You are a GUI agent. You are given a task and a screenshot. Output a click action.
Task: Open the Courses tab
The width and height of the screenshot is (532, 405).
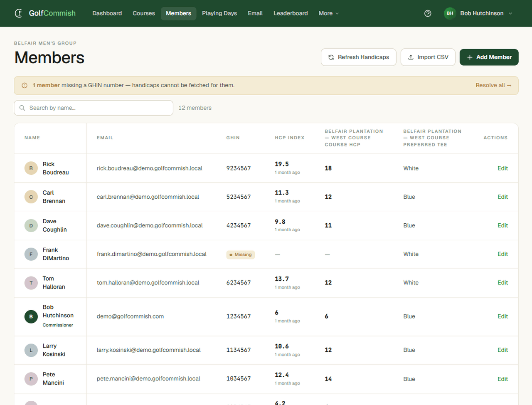(144, 13)
